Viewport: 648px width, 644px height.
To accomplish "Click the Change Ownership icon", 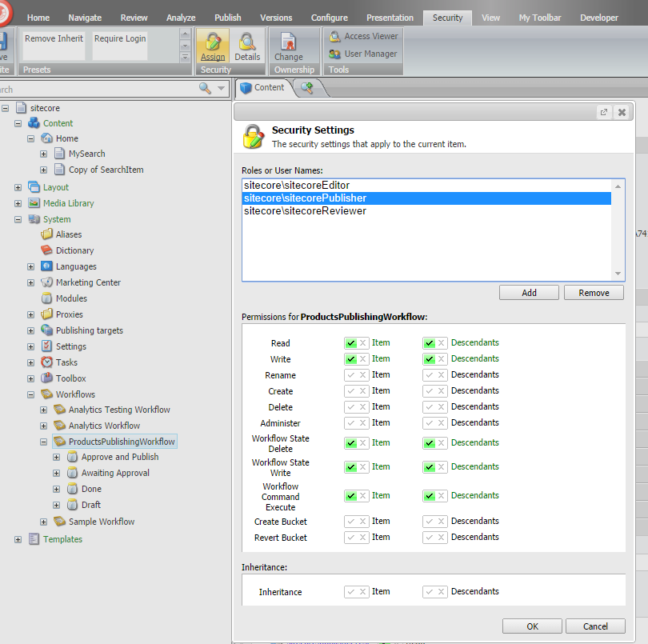I will coord(289,42).
